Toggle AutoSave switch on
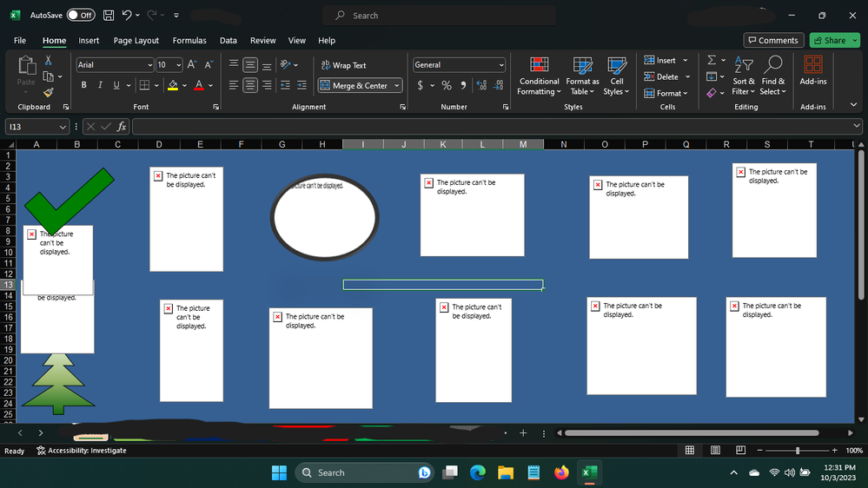The image size is (868, 488). tap(81, 16)
